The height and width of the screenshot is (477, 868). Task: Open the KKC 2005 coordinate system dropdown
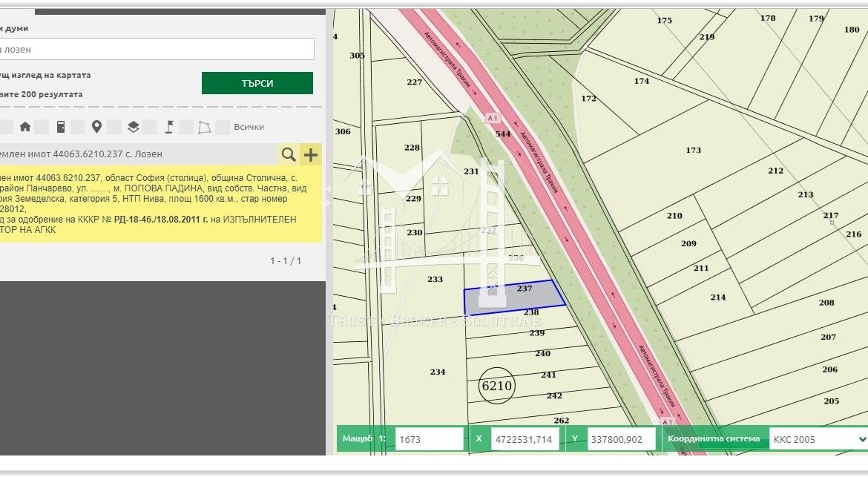coord(818,439)
